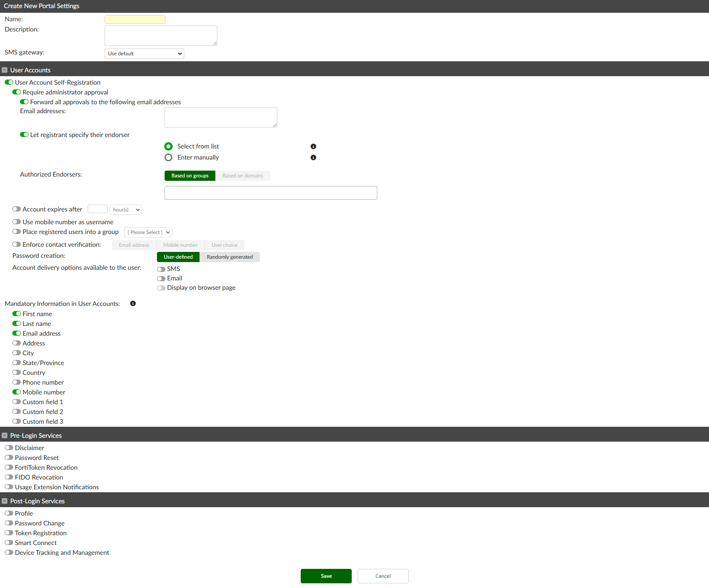Enable SMS account delivery option
Image resolution: width=709 pixels, height=588 pixels.
[161, 269]
